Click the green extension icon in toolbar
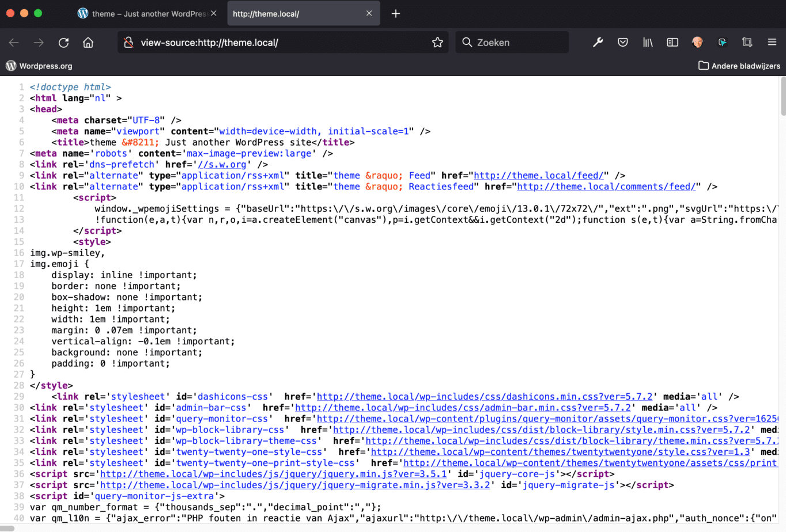The width and height of the screenshot is (786, 532). coord(722,42)
